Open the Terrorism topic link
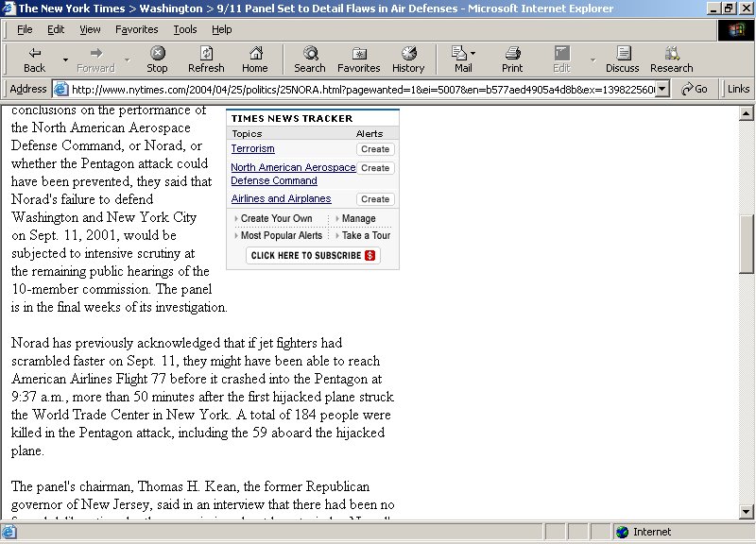Screen dimensions: 756x544 click(252, 148)
